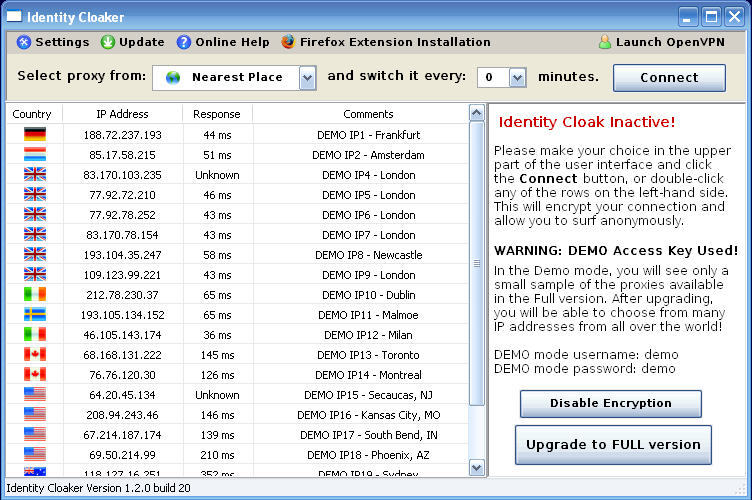Click the US flag for Secaucus row

click(35, 394)
